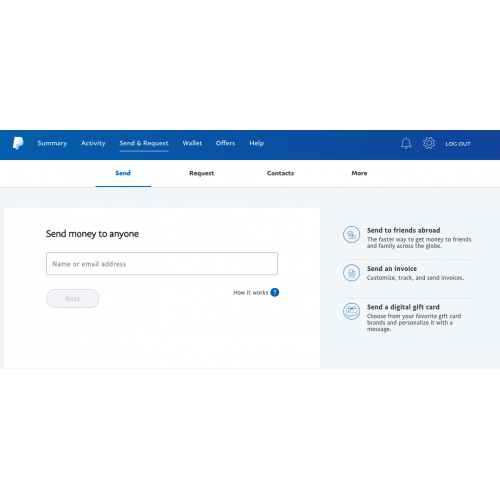Screen dimensions: 500x500
Task: Click the Log Out button
Action: [458, 144]
